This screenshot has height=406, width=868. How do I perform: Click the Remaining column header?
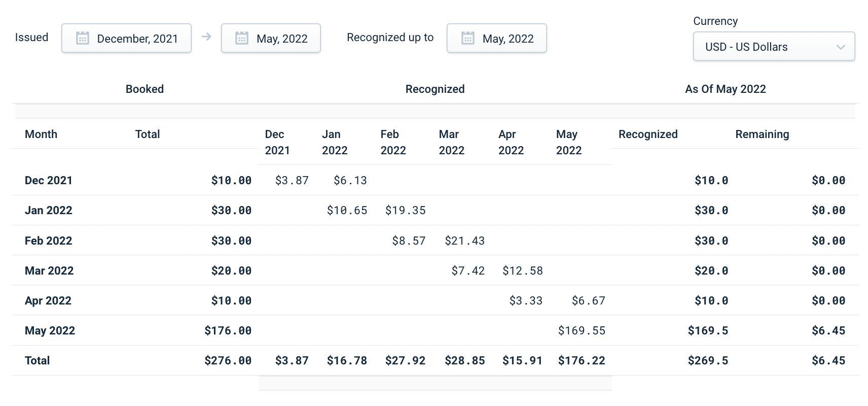[762, 134]
